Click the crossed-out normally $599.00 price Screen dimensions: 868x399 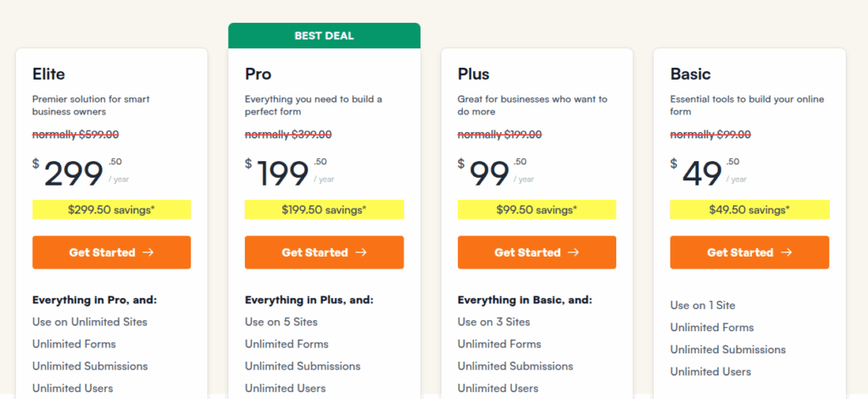pyautogui.click(x=75, y=134)
